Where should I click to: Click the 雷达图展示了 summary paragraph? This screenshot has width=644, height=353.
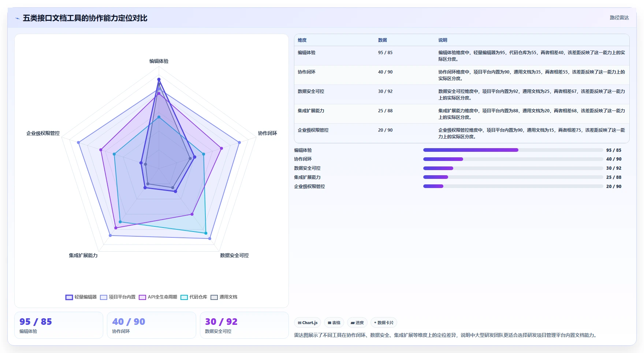coord(445,335)
